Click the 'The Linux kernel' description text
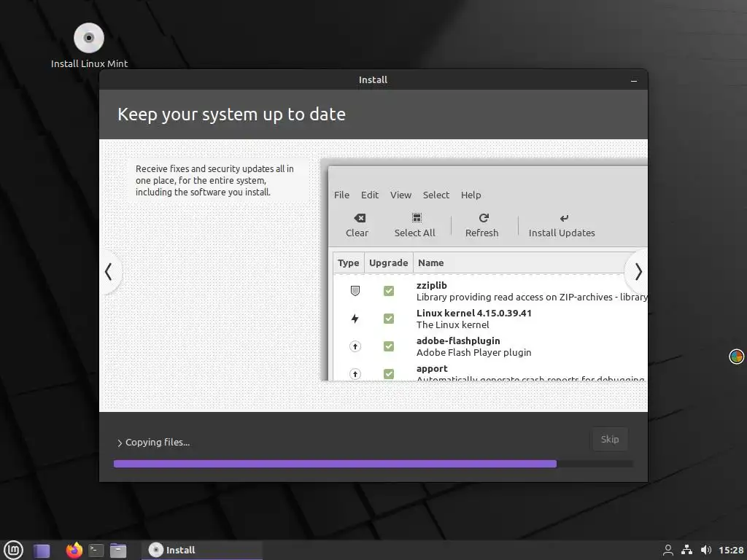Image resolution: width=747 pixels, height=560 pixels. pos(452,324)
